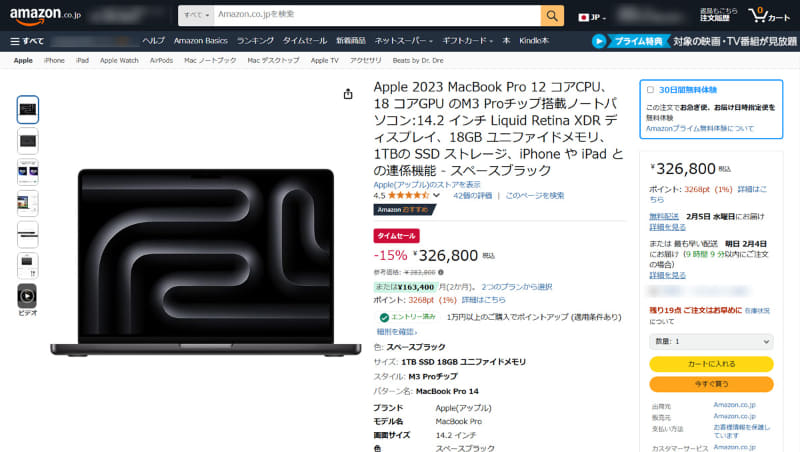Image resolution: width=800 pixels, height=452 pixels.
Task: Select the second product image thumbnail
Action: point(28,141)
